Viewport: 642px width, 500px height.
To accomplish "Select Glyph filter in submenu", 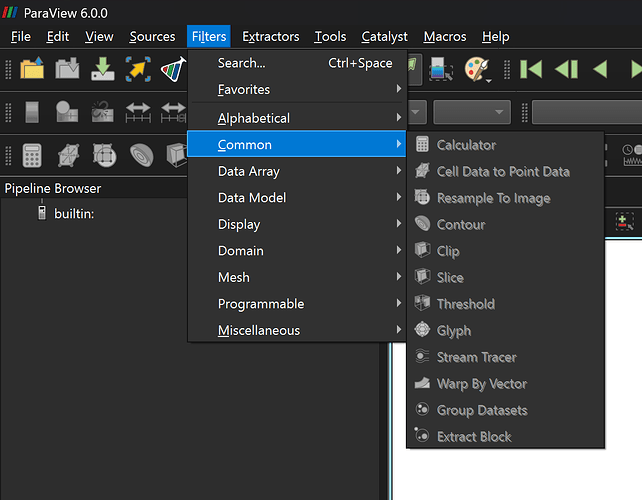I will [x=506, y=330].
